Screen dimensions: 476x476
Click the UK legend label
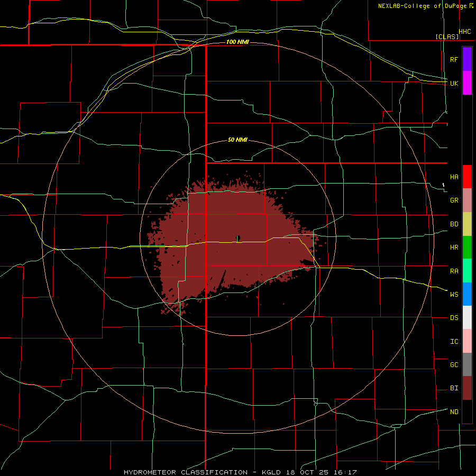[x=454, y=83]
